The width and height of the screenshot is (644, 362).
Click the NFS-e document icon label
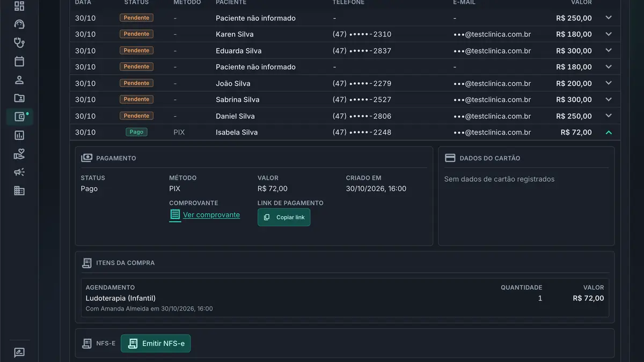(86, 343)
